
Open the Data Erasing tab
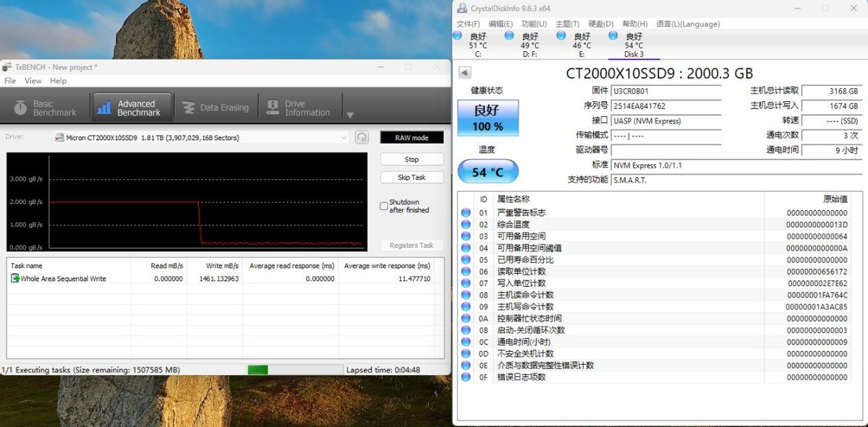point(215,108)
